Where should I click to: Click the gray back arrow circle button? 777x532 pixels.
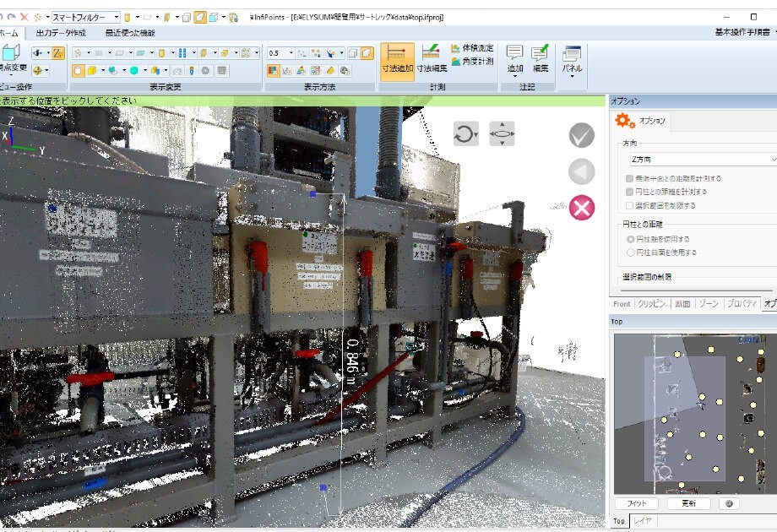tap(581, 171)
